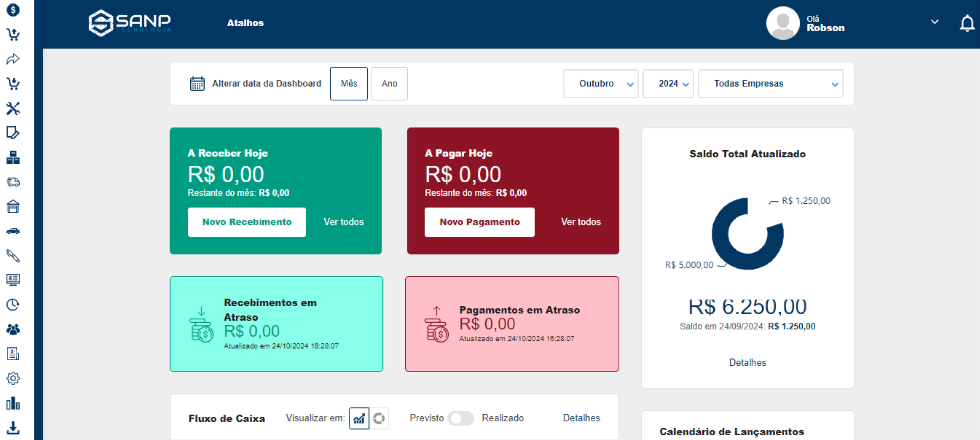Click the note with pencil sidebar icon

(x=13, y=132)
